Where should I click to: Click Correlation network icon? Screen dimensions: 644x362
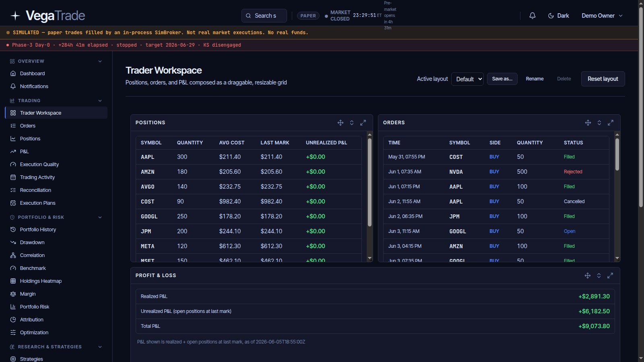13,255
